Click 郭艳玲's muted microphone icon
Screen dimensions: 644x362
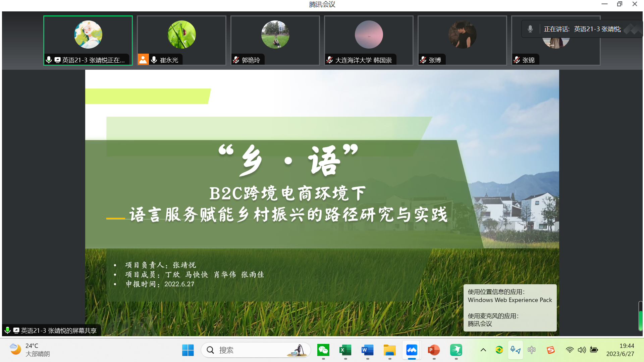[236, 60]
